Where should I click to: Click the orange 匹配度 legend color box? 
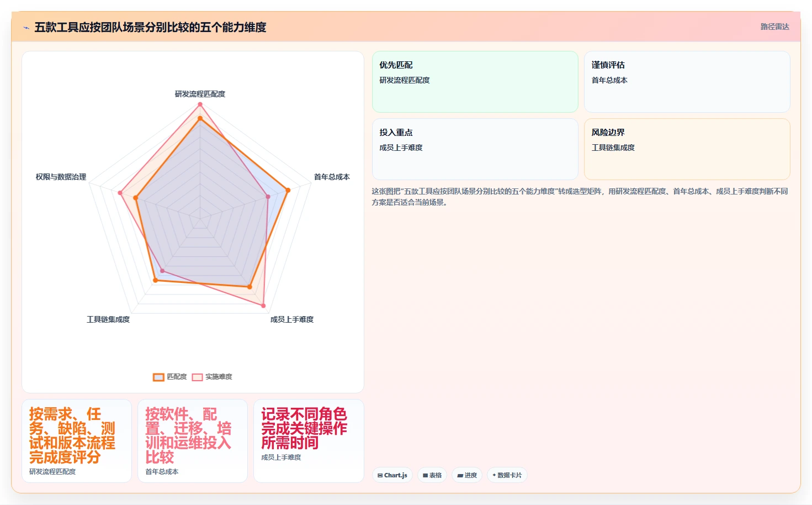158,377
